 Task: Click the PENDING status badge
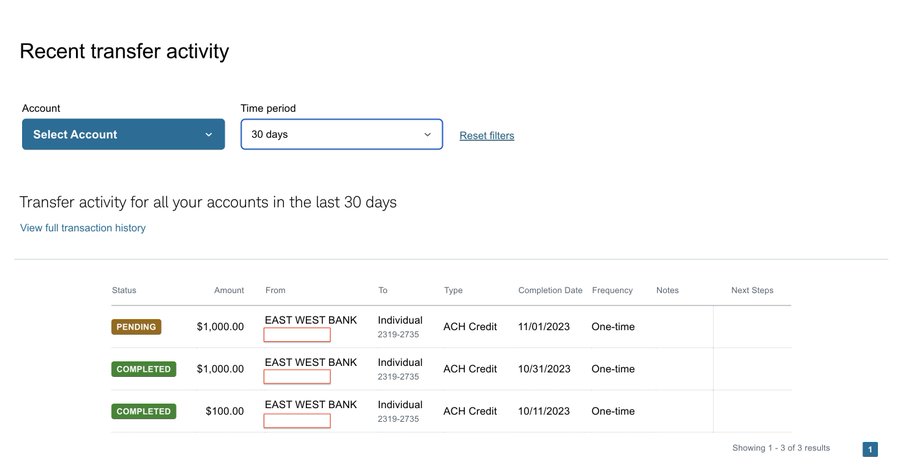[x=136, y=327]
